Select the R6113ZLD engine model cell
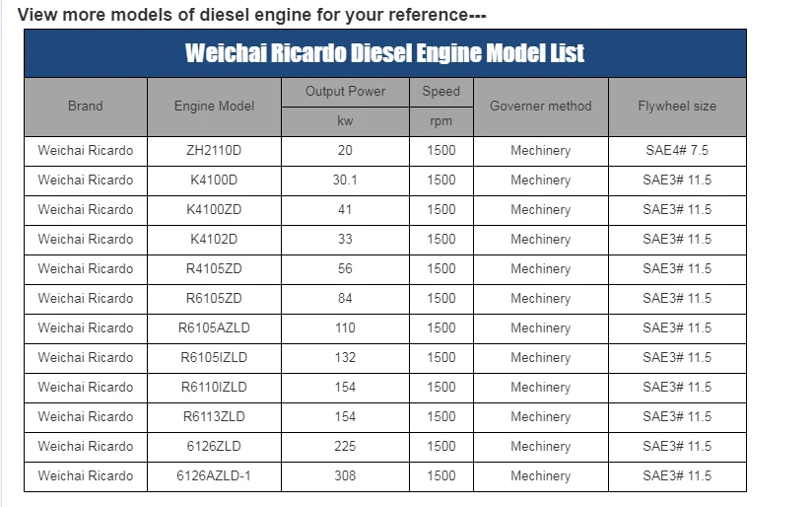This screenshot has width=812, height=507. tap(215, 417)
